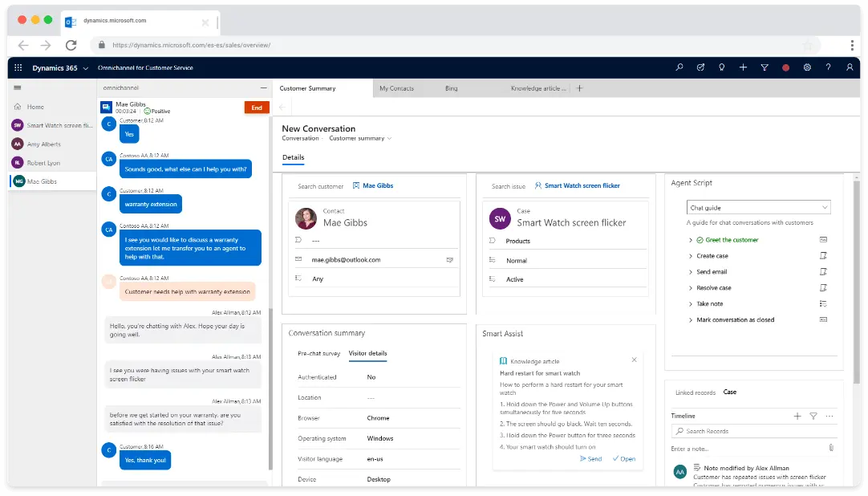
Task: Select the Pre-chat survey tab
Action: tap(318, 353)
